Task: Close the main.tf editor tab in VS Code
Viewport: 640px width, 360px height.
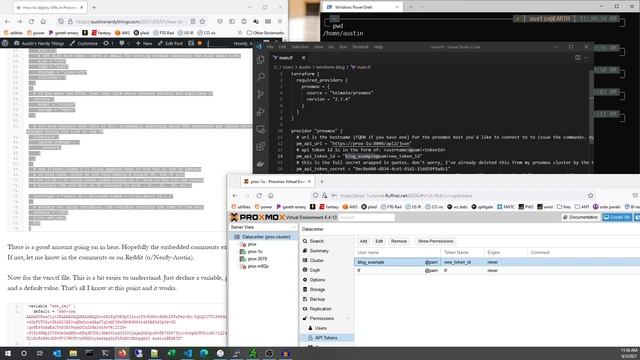Action: pos(303,58)
